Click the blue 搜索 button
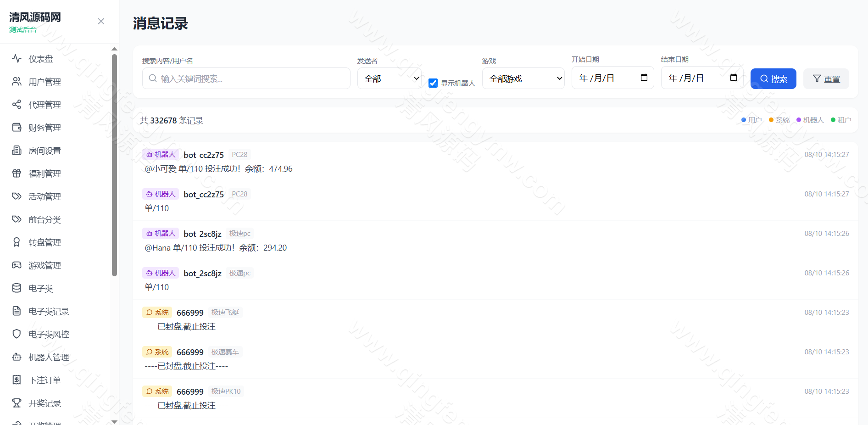 click(773, 79)
